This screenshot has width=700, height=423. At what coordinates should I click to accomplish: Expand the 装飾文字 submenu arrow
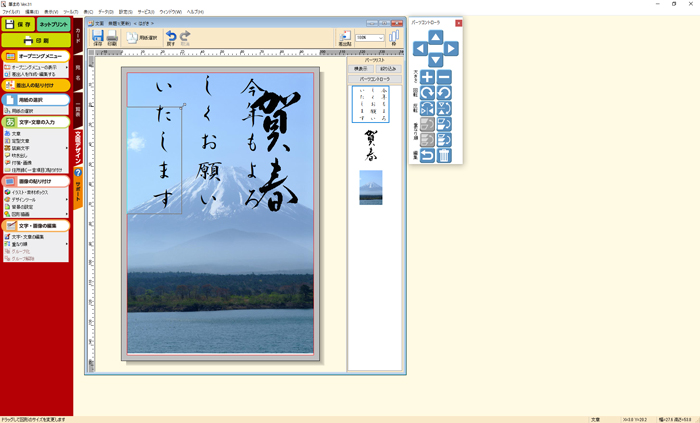(67, 148)
